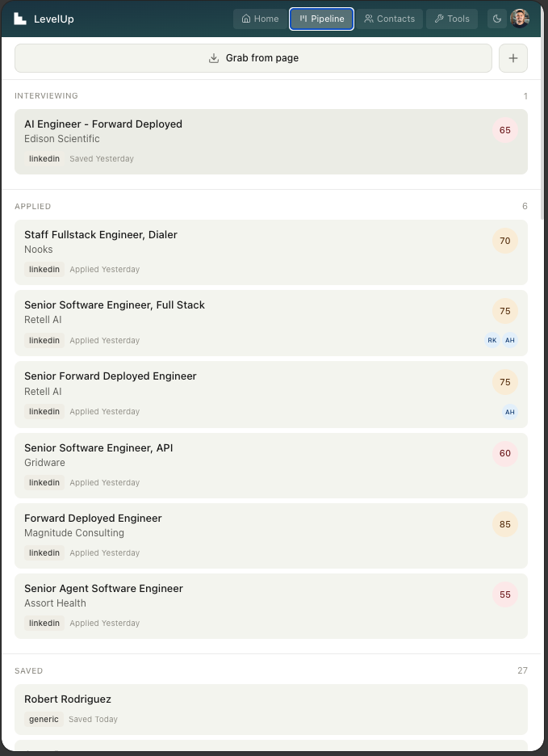Click the RK avatar on the Retell AI card
The height and width of the screenshot is (756, 548).
492,340
